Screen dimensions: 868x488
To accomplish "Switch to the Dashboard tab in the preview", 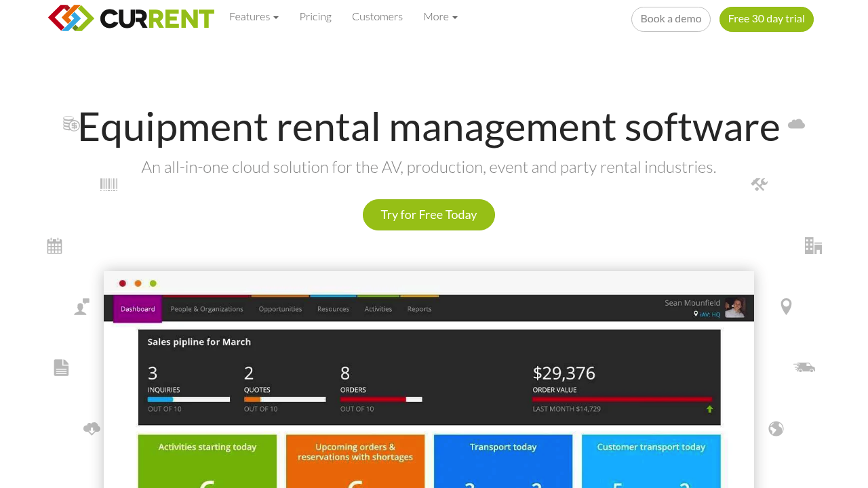I will (x=138, y=308).
